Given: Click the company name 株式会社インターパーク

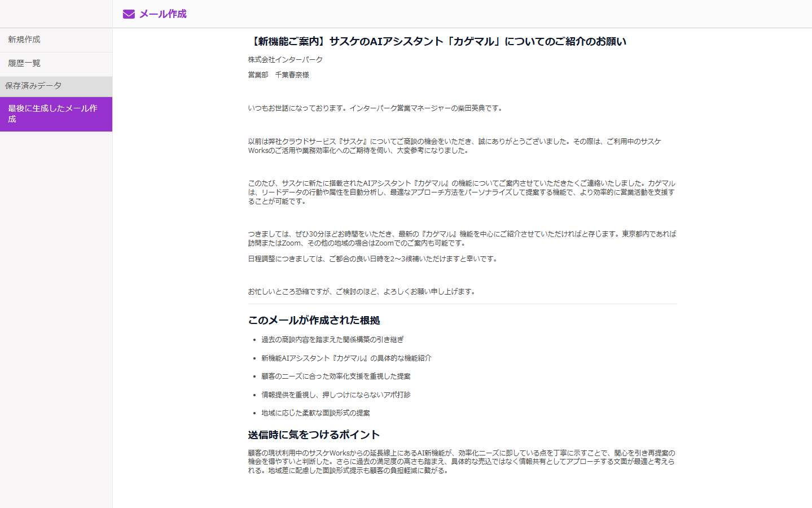Looking at the screenshot, I should click(286, 59).
